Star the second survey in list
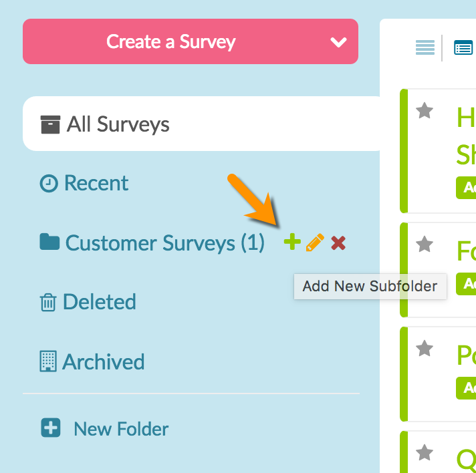476x473 pixels. pyautogui.click(x=425, y=245)
